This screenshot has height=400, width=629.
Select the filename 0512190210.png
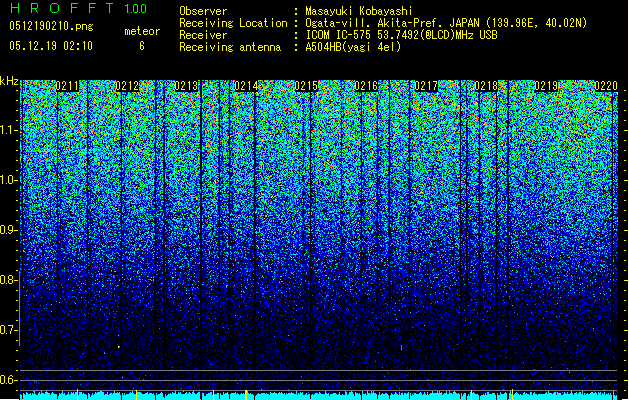51,26
